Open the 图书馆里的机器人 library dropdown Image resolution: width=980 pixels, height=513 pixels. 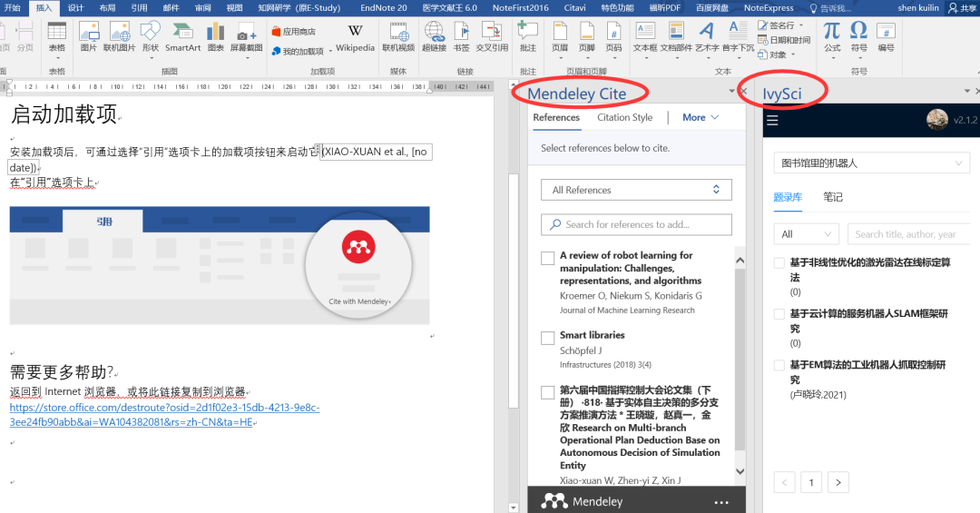click(x=872, y=163)
